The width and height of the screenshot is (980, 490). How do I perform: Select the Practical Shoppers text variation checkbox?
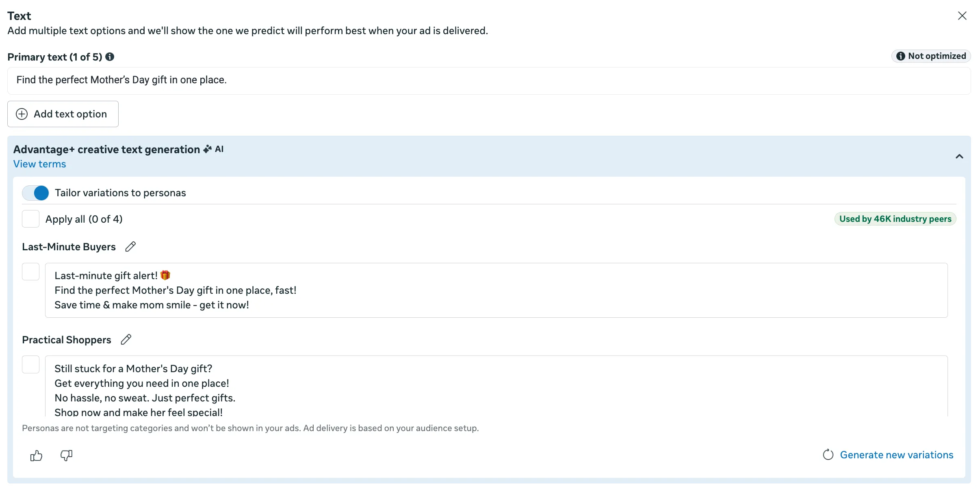[30, 364]
